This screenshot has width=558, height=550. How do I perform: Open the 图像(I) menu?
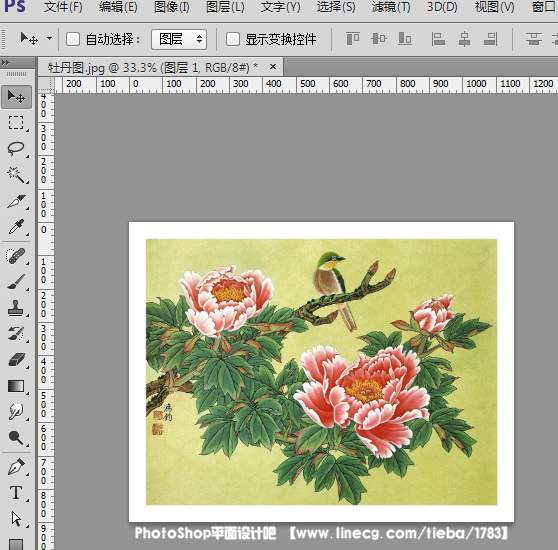click(x=172, y=7)
